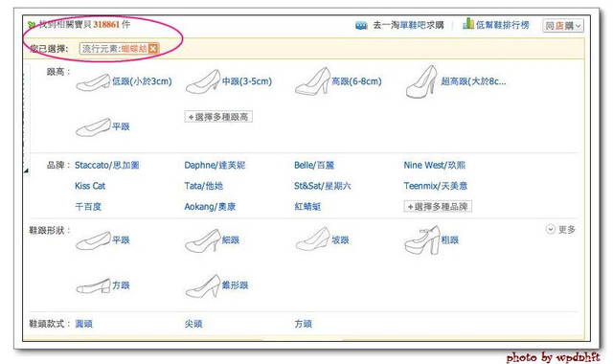Select heel height 低跟(小於3cm)
The height and width of the screenshot is (364, 613).
click(142, 81)
